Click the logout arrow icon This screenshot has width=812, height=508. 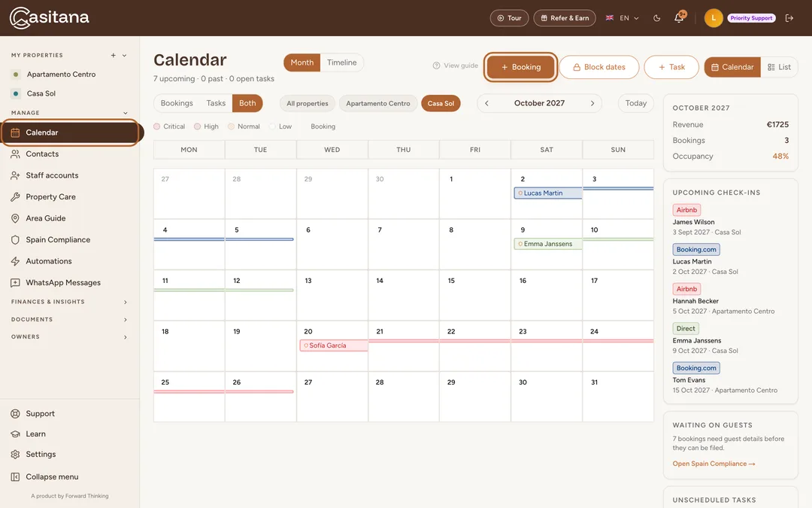pyautogui.click(x=789, y=18)
